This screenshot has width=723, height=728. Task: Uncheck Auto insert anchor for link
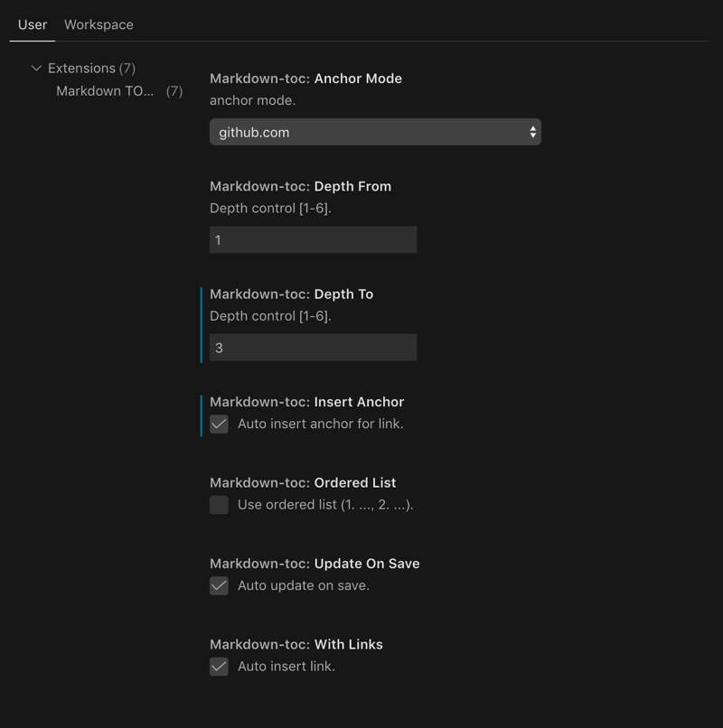[x=218, y=425]
